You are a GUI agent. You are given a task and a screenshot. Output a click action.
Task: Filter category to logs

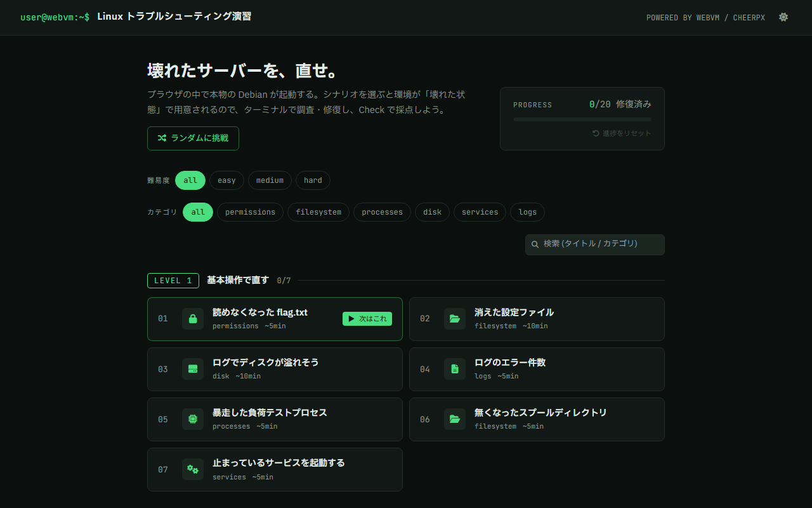coord(527,212)
